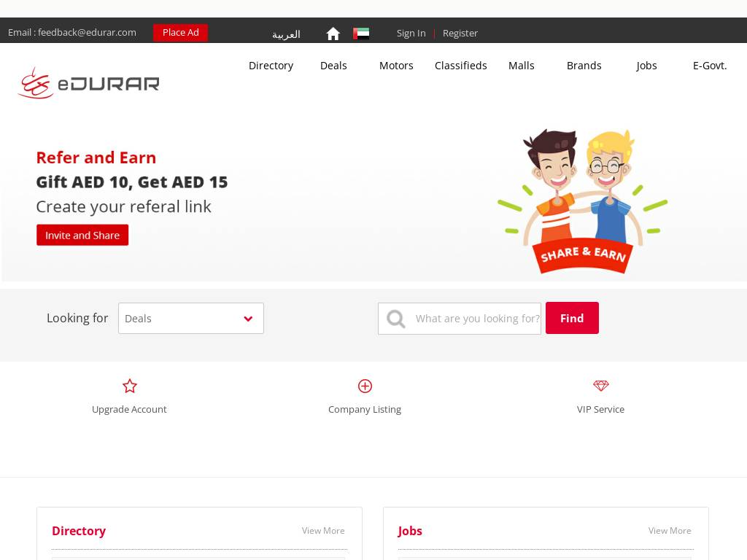This screenshot has width=747, height=560.
Task: Click the diamond VIP Service icon
Action: (600, 386)
